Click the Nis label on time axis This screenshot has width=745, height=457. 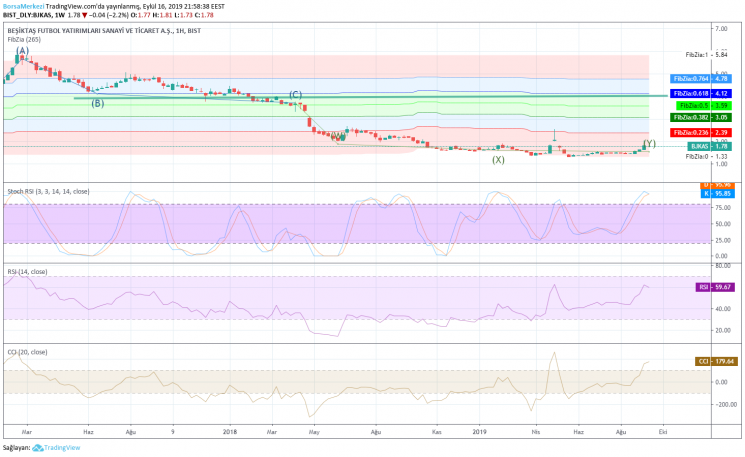tap(536, 432)
